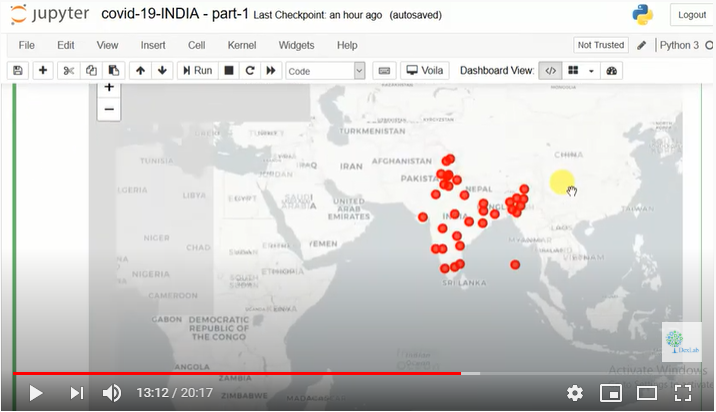Screen dimensions: 716x412
Task: Seek on the red video progress bar
Action: coord(237,374)
